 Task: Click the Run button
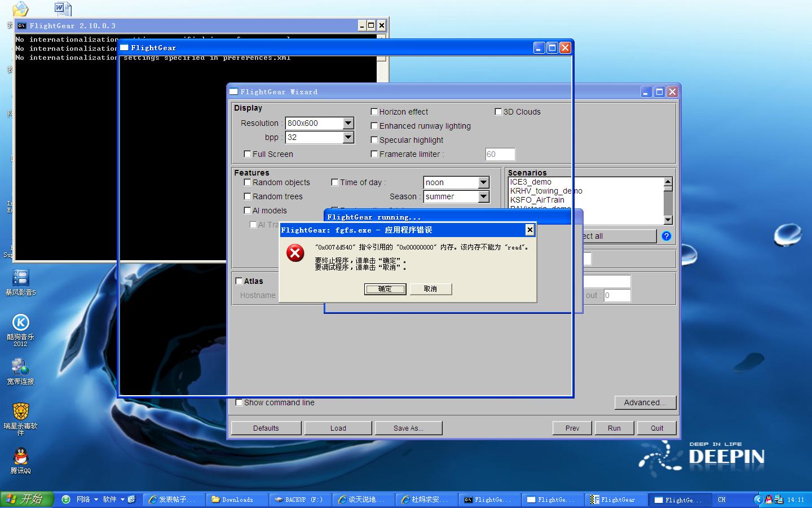(614, 428)
